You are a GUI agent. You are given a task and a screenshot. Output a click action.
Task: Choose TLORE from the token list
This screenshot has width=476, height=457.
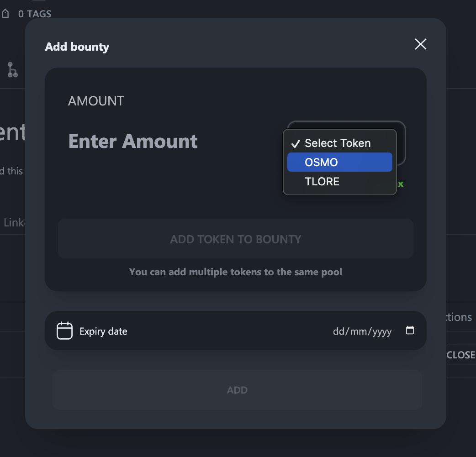coord(340,181)
